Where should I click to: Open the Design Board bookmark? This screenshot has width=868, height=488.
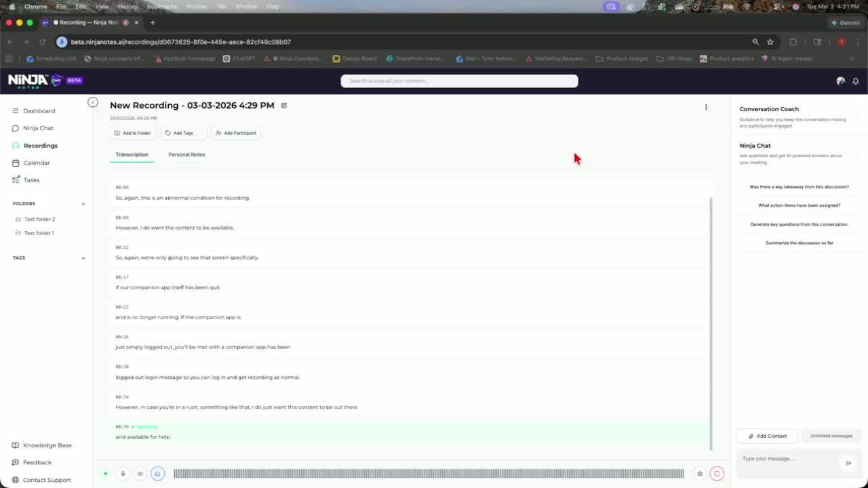(x=355, y=59)
